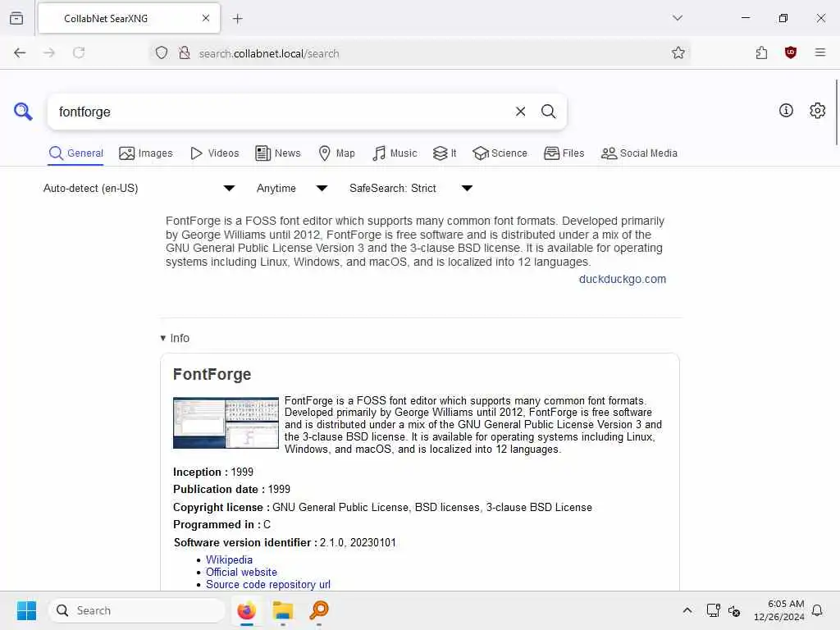
Task: Open SafeSearch Strict dropdown
Action: point(411,188)
